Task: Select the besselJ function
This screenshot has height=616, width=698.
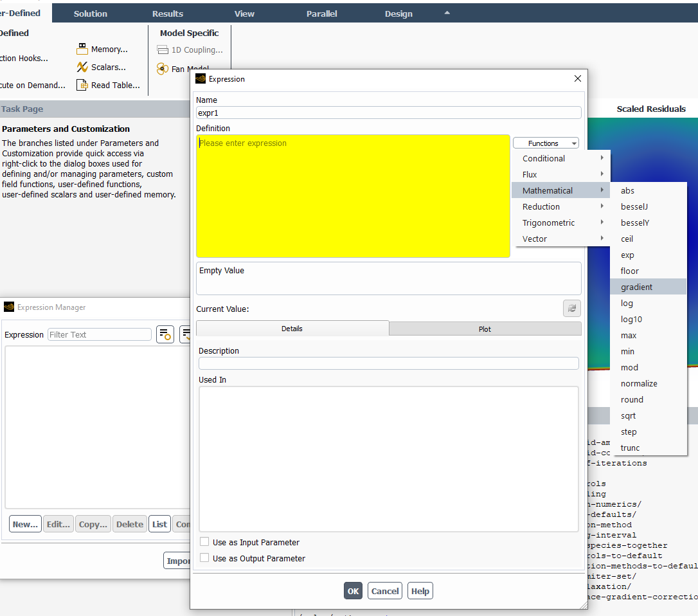Action: (649, 206)
